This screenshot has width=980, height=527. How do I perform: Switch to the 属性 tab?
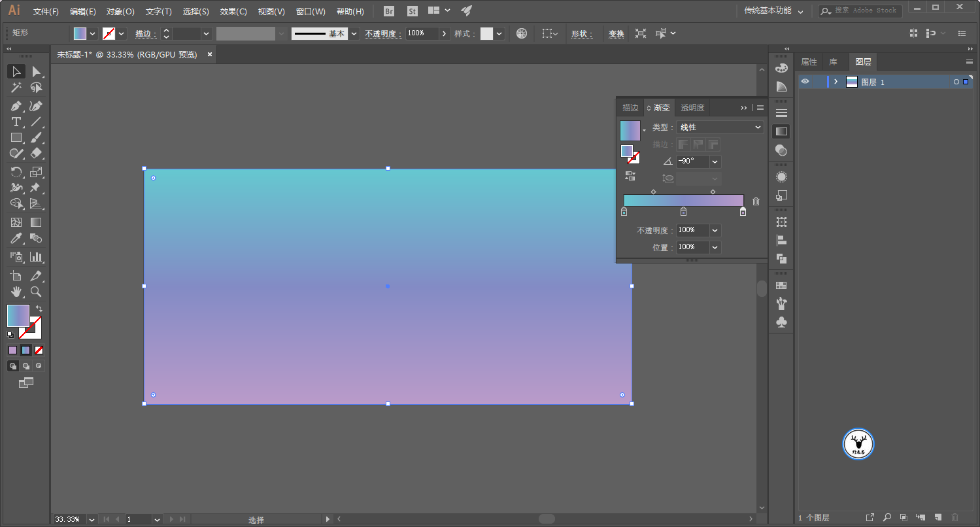(809, 62)
